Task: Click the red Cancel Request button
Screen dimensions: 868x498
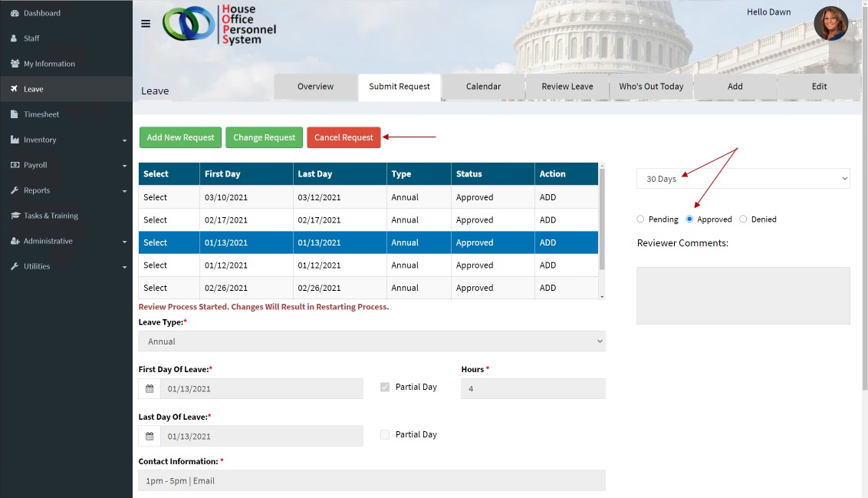Action: click(344, 137)
